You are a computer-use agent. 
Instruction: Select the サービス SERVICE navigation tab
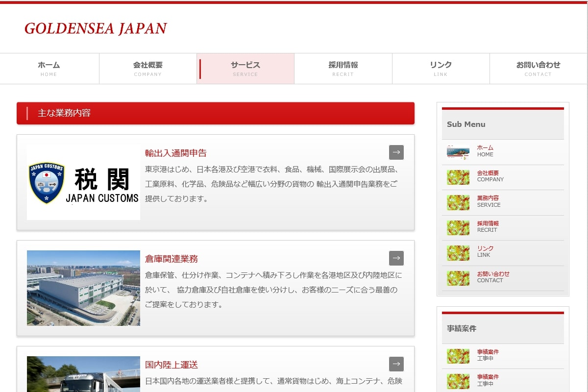coord(245,69)
